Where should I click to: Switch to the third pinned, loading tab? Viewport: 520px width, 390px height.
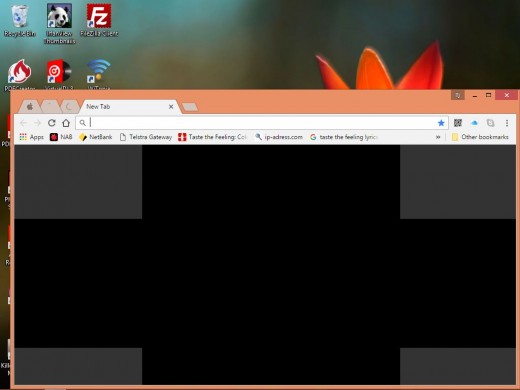[x=69, y=107]
